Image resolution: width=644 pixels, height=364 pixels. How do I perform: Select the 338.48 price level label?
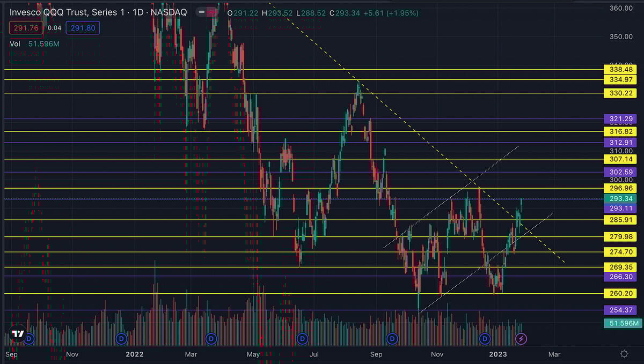pos(621,69)
